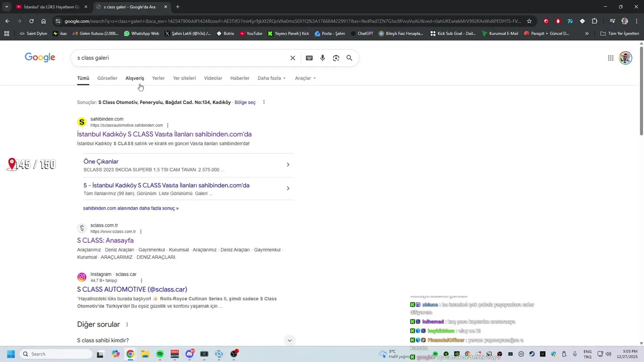
Task: Open 'İstanbul Kadıköy S CLASS Vasıta İlanları' result
Action: pos(164,134)
